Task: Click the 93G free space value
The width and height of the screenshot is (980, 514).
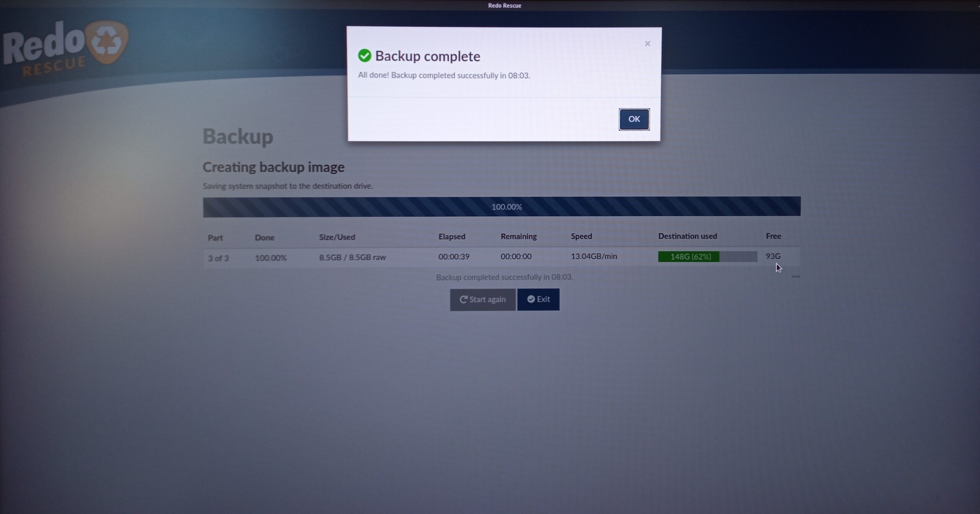Action: (773, 256)
